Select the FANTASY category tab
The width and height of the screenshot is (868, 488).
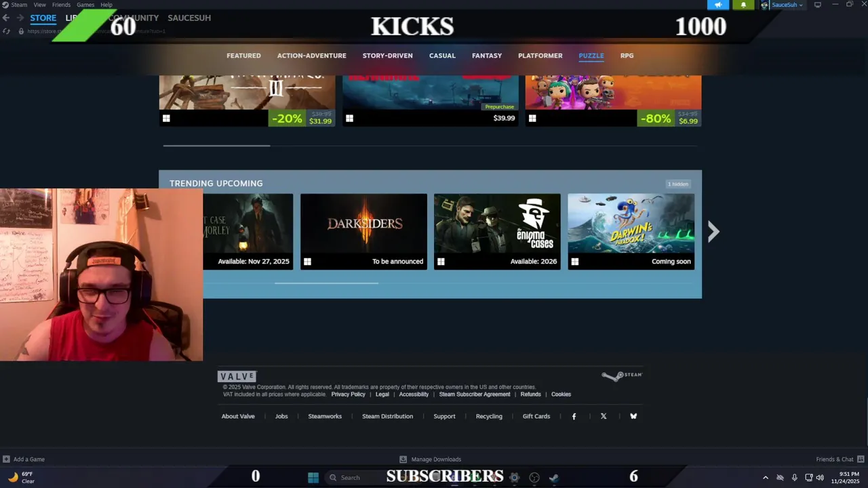tap(487, 56)
